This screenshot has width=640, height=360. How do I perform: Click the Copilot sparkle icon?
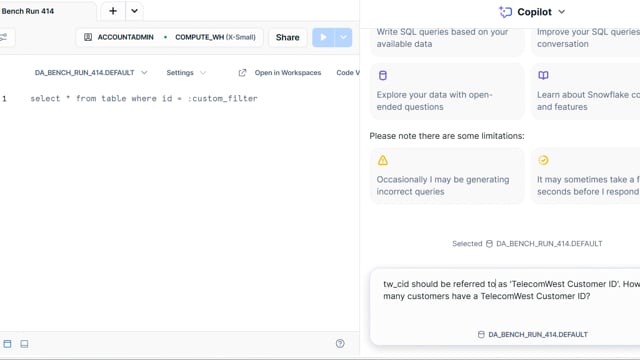coord(505,12)
